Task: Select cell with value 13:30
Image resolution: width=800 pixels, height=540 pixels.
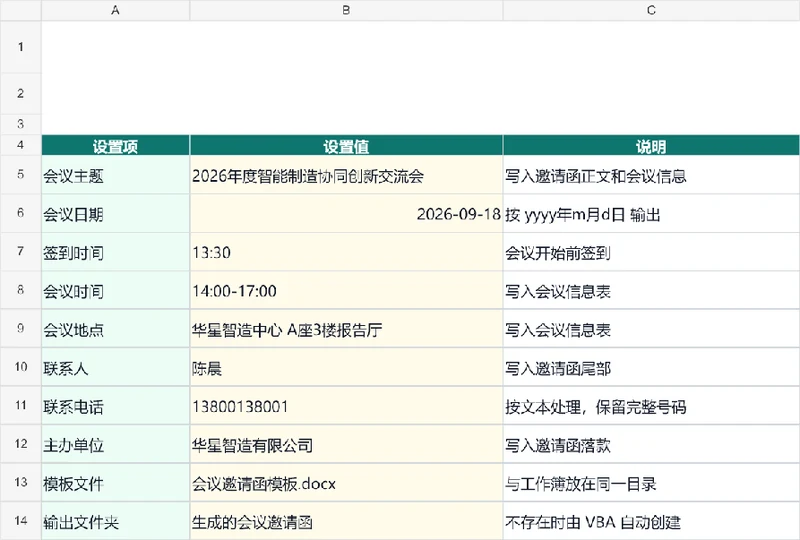Action: point(346,252)
